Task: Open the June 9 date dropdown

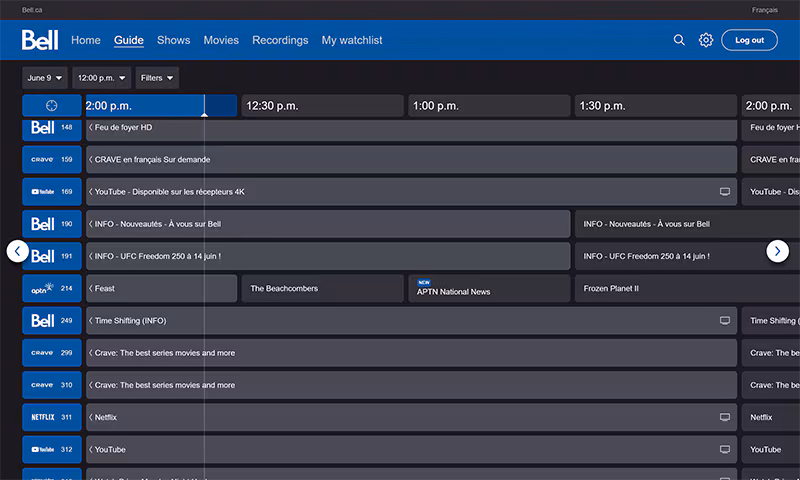Action: pos(45,78)
